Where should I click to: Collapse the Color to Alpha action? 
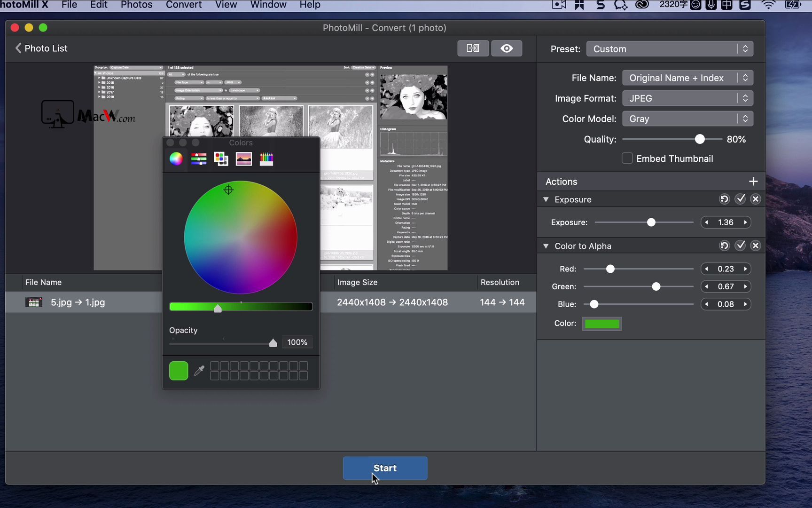546,246
